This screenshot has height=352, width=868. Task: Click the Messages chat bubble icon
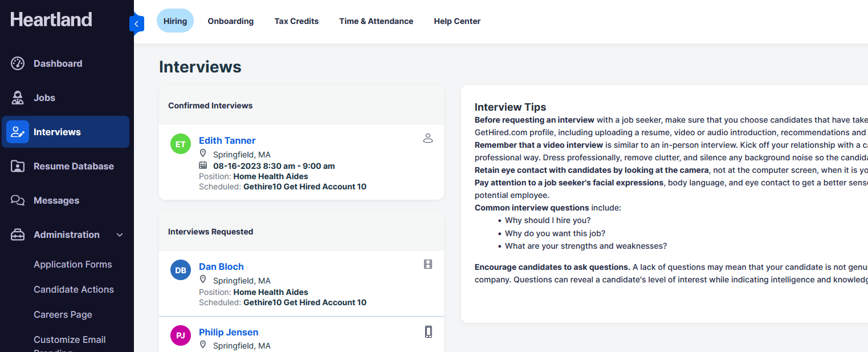pos(18,200)
